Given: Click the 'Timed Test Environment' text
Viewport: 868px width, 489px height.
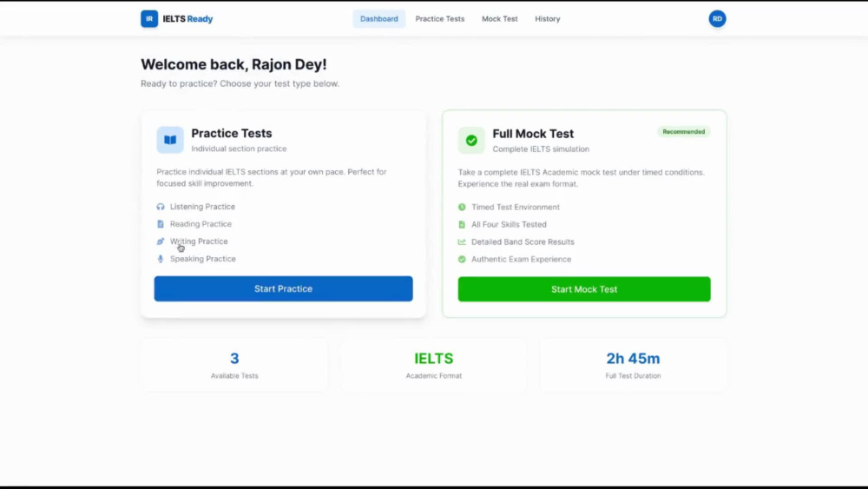Looking at the screenshot, I should coord(516,207).
